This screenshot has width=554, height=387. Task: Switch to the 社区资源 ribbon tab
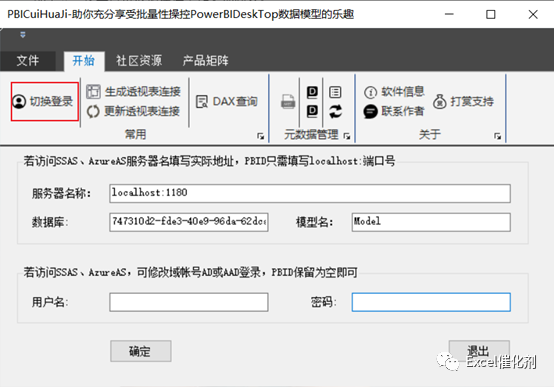point(139,61)
